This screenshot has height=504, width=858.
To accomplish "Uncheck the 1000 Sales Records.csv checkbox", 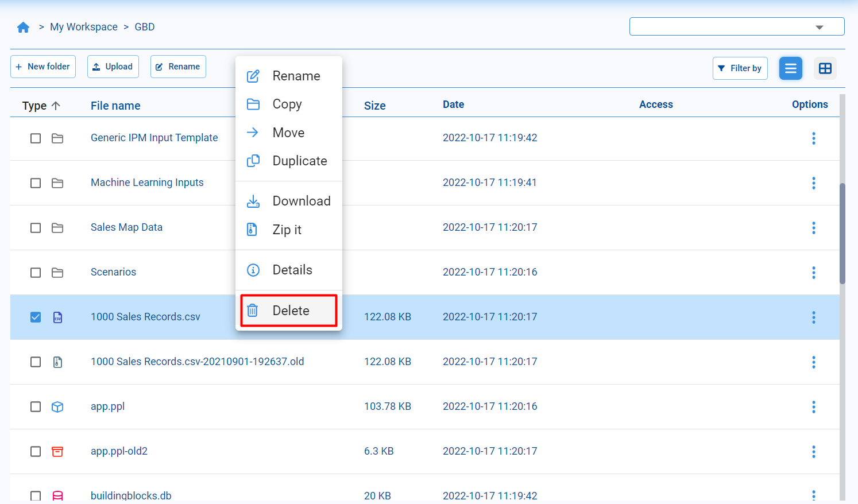I will (x=36, y=317).
